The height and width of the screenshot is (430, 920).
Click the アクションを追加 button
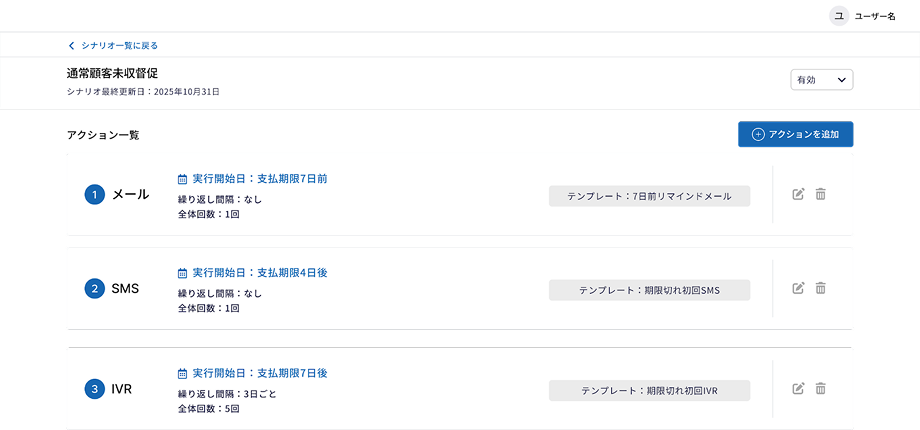click(x=795, y=134)
